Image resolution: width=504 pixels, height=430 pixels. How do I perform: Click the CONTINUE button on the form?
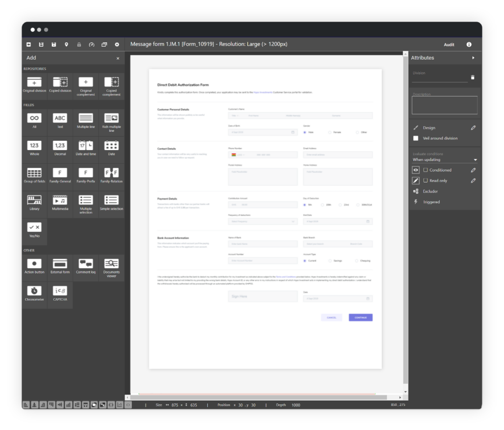(x=360, y=317)
